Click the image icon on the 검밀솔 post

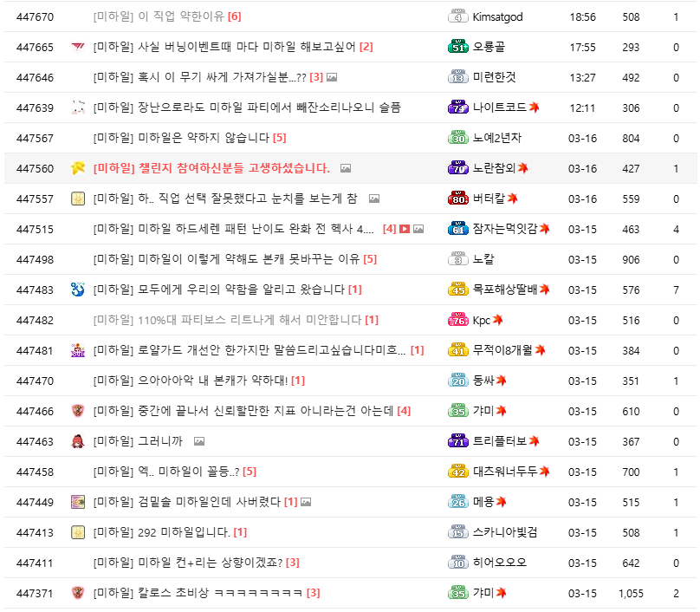click(306, 502)
